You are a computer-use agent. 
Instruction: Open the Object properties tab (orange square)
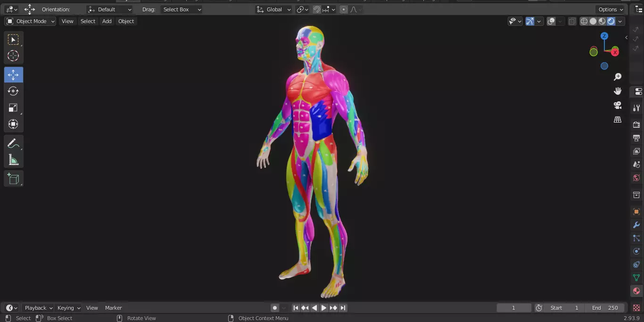[636, 212]
